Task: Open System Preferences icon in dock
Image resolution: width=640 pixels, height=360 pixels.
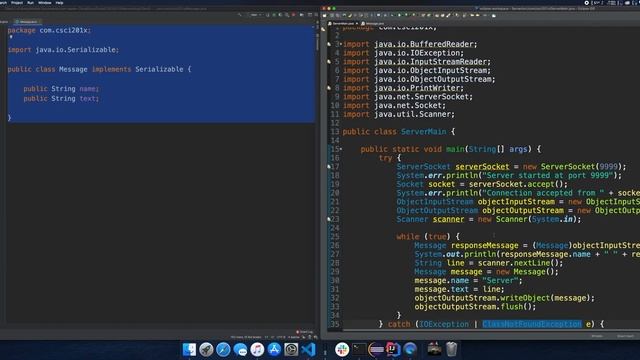Action: point(291,349)
